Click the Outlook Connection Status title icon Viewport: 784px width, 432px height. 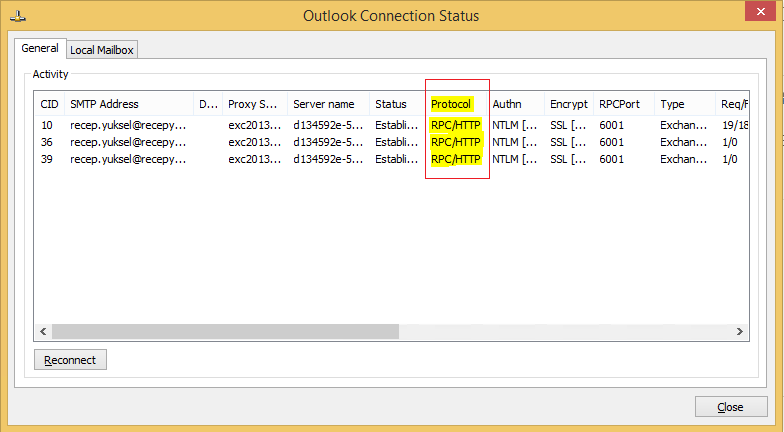pos(18,16)
